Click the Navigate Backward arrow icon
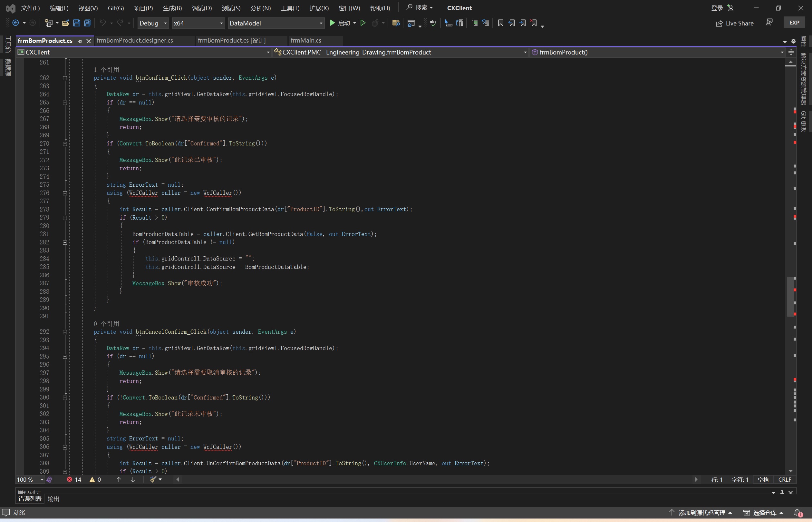812x522 pixels. tap(15, 23)
